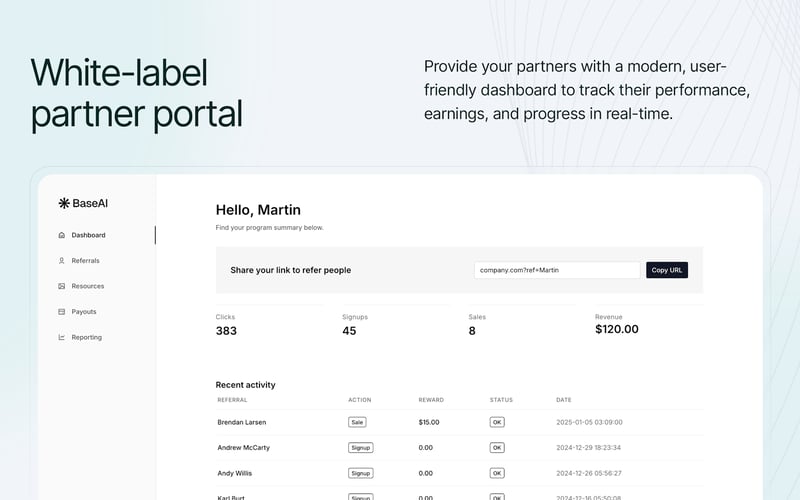Click the Clicks 383 stat
This screenshot has height=500, width=800.
click(x=226, y=330)
